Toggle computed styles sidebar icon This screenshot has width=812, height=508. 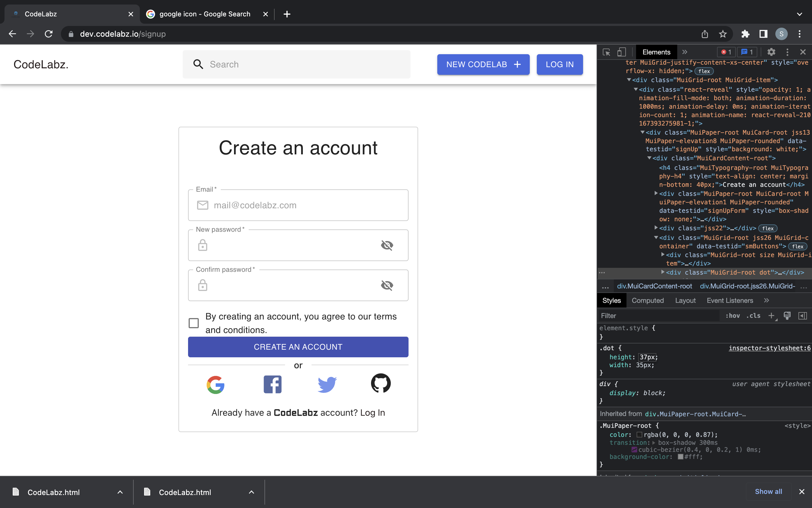[x=803, y=316]
